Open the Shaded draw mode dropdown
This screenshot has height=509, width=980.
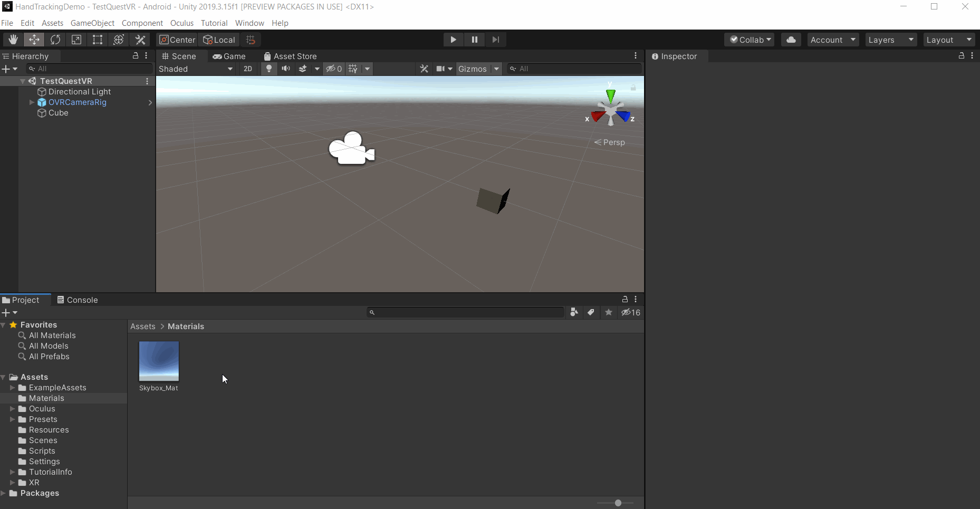click(195, 69)
